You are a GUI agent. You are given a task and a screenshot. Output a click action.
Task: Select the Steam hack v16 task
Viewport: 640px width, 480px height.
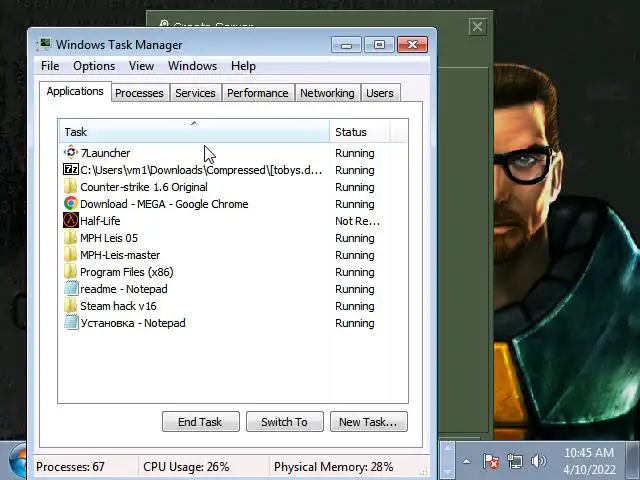pyautogui.click(x=118, y=306)
